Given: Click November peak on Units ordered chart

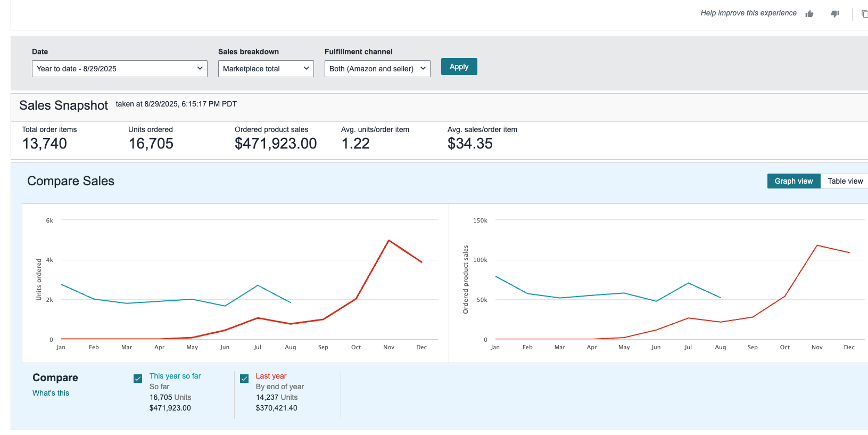Looking at the screenshot, I should (x=389, y=241).
